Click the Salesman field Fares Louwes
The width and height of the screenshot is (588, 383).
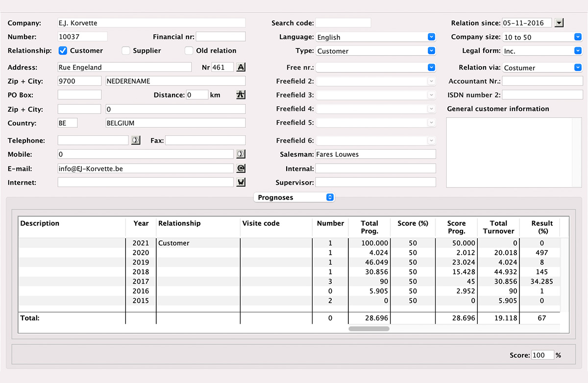coord(375,154)
